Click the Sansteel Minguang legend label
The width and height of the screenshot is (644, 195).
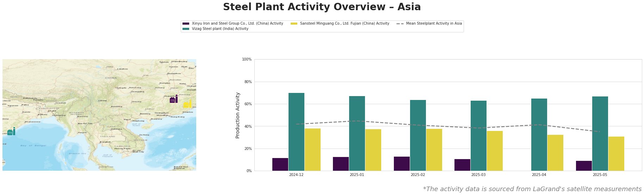[345, 24]
